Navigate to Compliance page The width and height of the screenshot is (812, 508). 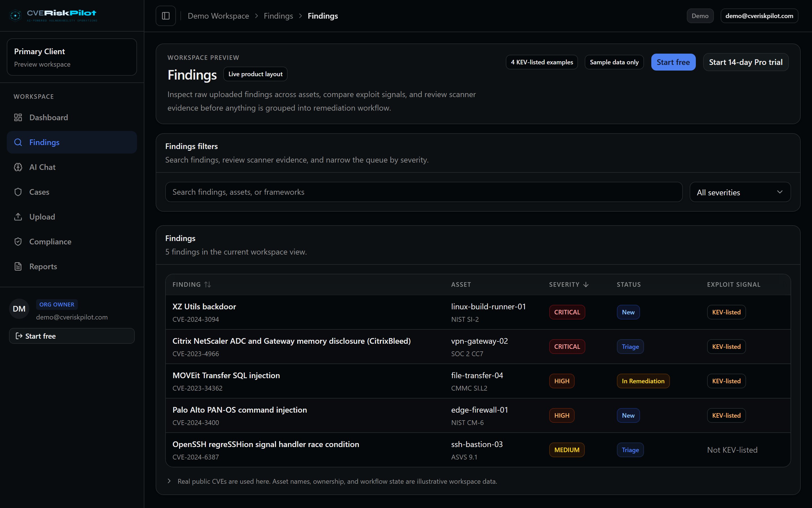pos(72,242)
